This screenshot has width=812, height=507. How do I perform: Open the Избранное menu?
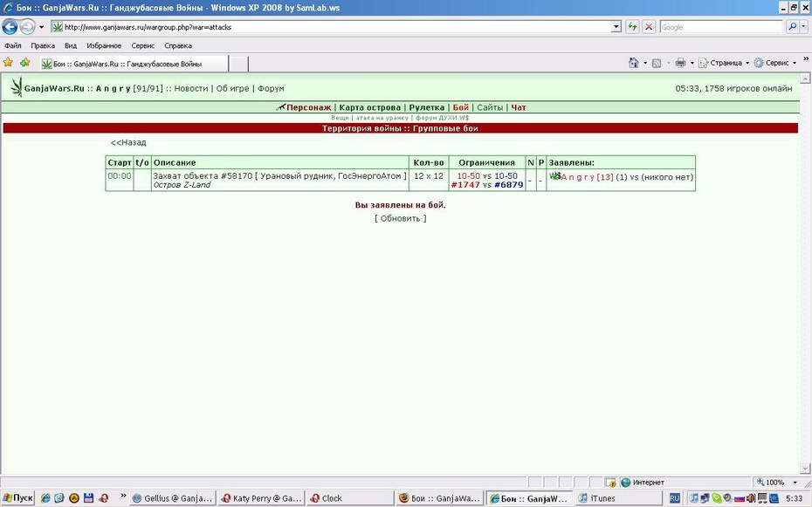[104, 45]
